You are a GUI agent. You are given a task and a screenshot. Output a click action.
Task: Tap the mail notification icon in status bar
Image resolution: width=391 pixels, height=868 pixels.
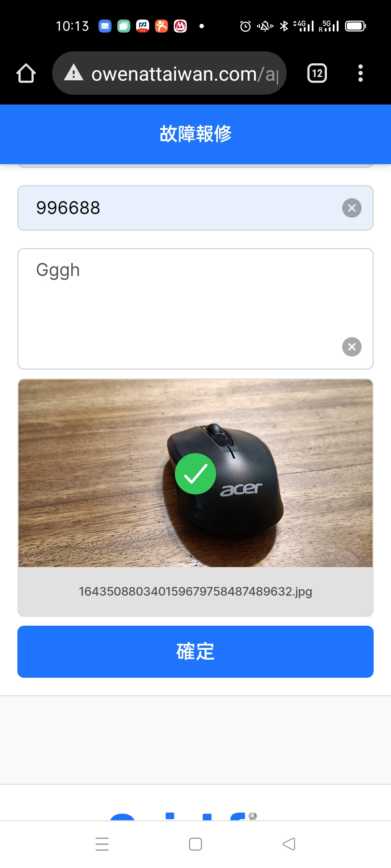[105, 26]
